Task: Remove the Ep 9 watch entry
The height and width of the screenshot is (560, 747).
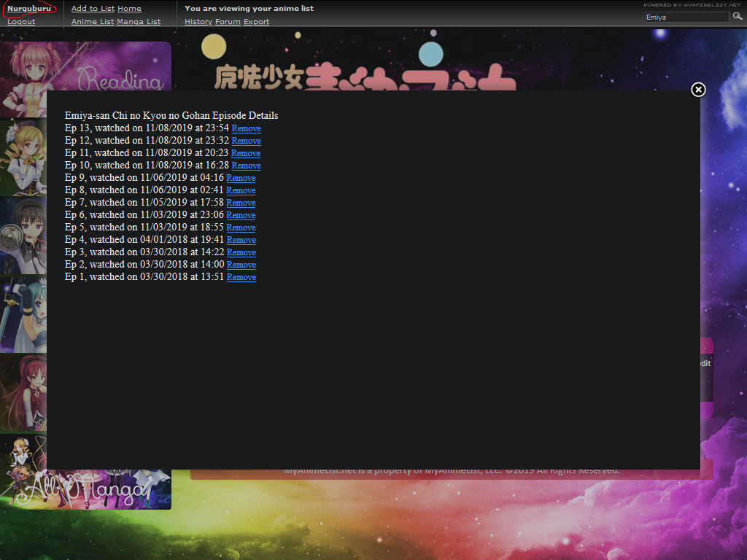Action: point(241,178)
